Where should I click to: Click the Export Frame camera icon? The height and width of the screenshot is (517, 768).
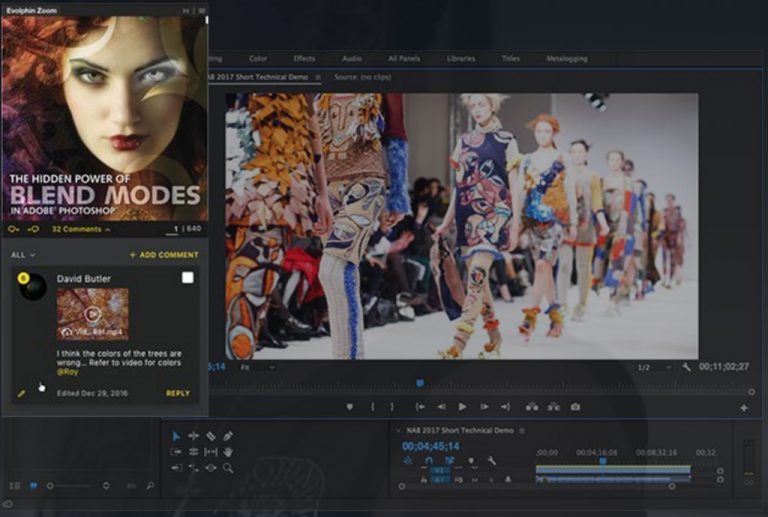coord(575,407)
